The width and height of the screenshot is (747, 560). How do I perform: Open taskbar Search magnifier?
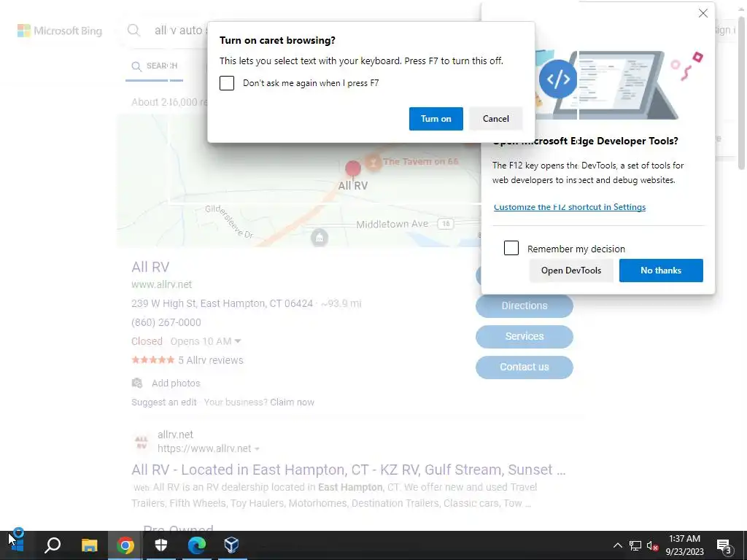click(53, 545)
